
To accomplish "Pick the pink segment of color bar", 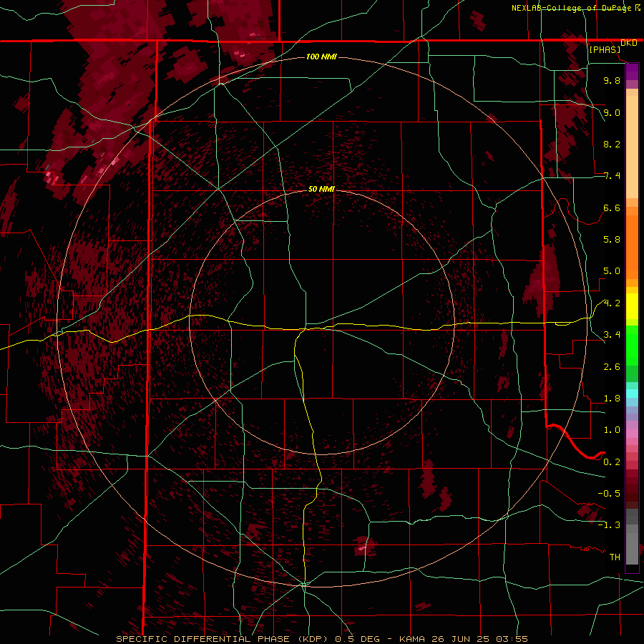I will [x=632, y=434].
